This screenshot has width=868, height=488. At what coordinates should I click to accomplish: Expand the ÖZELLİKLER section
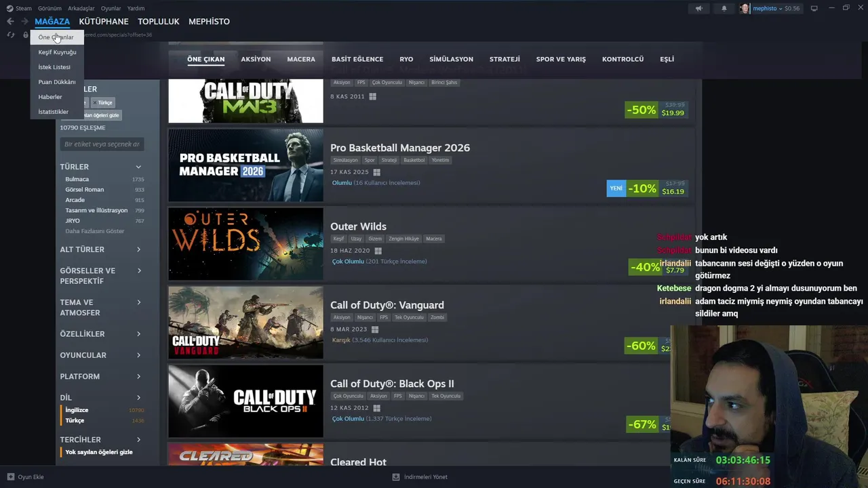point(138,333)
